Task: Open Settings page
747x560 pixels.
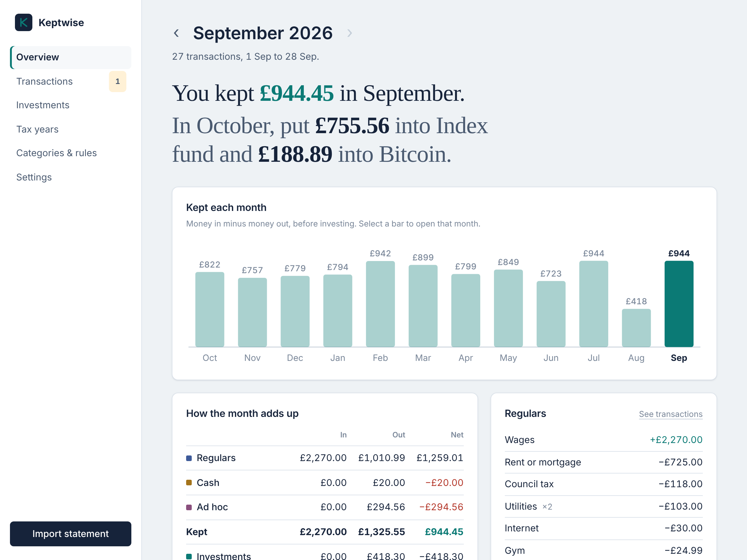Action: (71, 177)
